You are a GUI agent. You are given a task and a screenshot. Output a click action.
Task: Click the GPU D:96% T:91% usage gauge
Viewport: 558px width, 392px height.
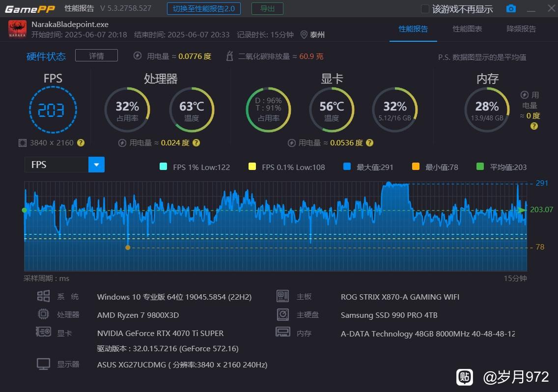pos(268,110)
